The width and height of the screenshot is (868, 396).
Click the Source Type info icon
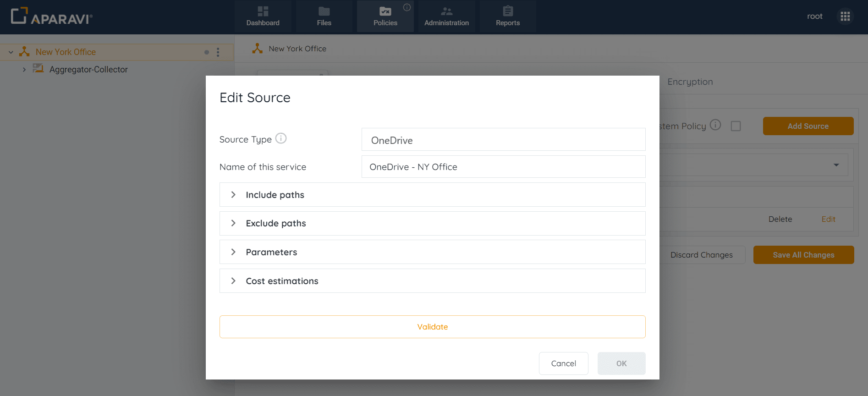pyautogui.click(x=281, y=138)
